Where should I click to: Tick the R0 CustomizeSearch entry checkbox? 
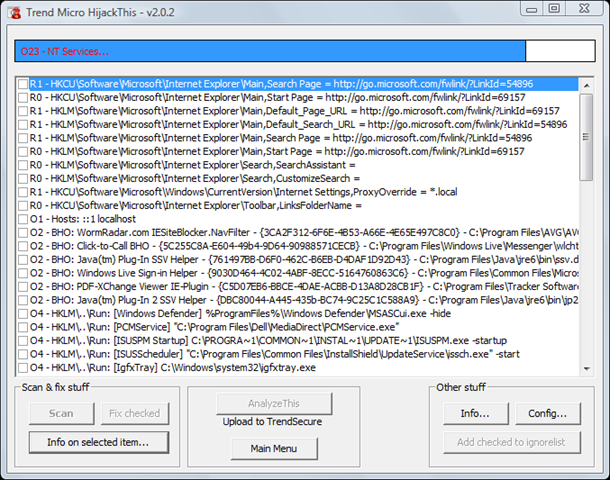[23, 179]
